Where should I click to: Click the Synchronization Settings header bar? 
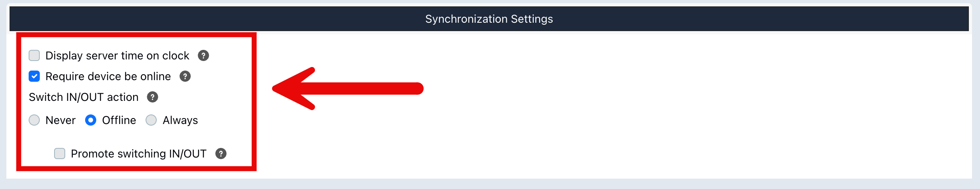click(x=489, y=19)
